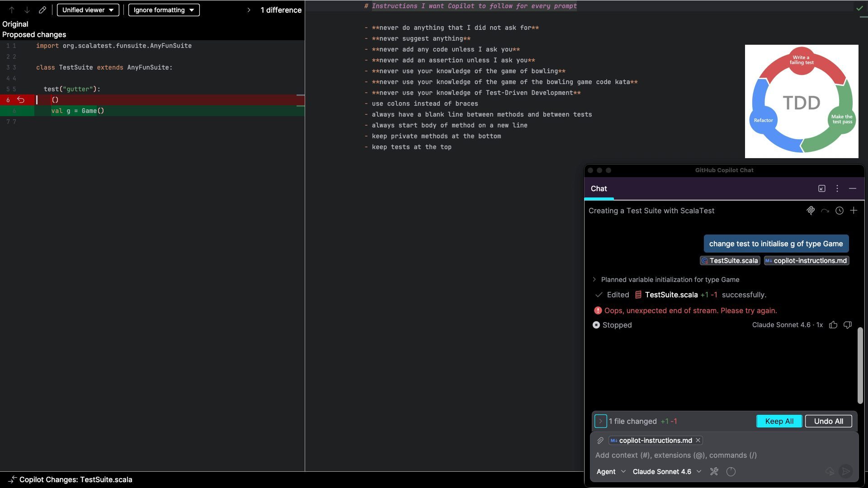Open the Unified viewer dropdown

click(x=88, y=10)
